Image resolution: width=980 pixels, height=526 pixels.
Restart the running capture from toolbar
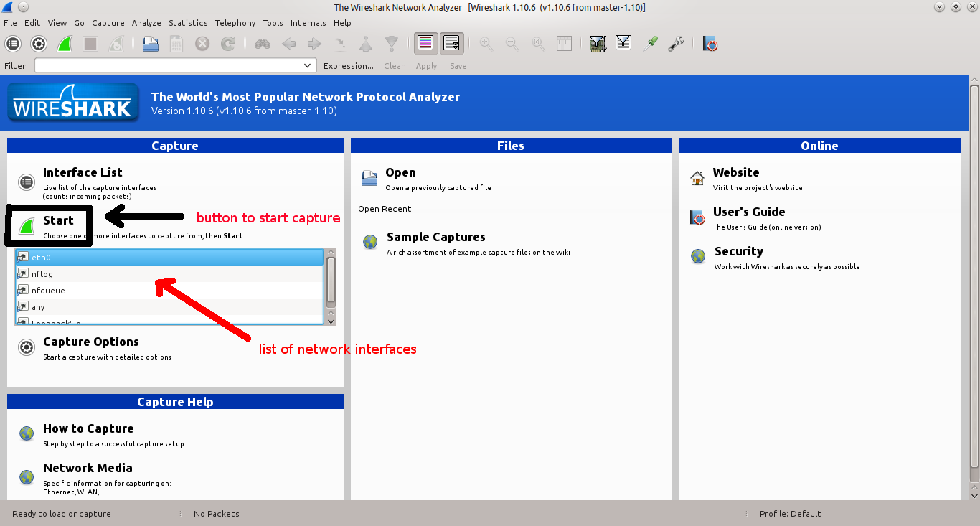pyautogui.click(x=116, y=44)
